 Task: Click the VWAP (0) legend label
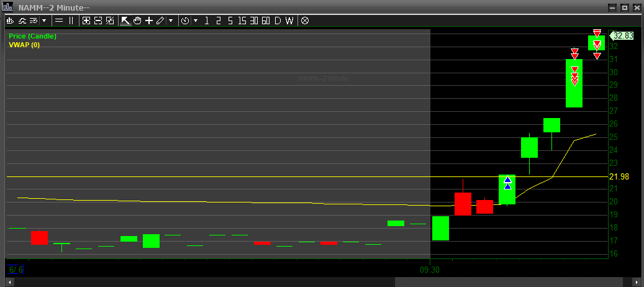(x=24, y=45)
